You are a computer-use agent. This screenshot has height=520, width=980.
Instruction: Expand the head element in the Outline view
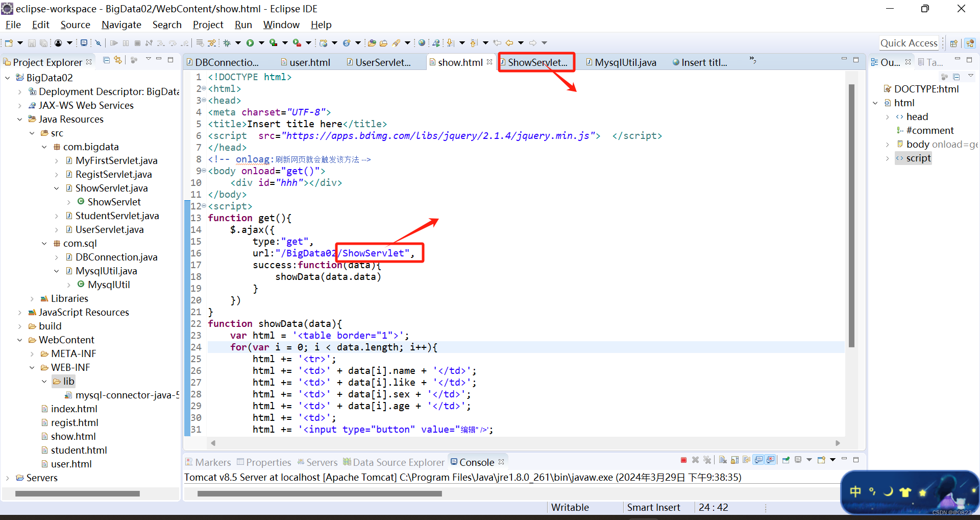(888, 116)
